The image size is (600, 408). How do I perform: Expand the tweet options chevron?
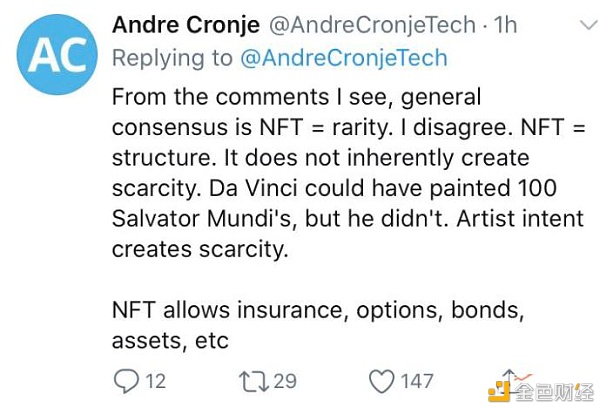click(588, 24)
